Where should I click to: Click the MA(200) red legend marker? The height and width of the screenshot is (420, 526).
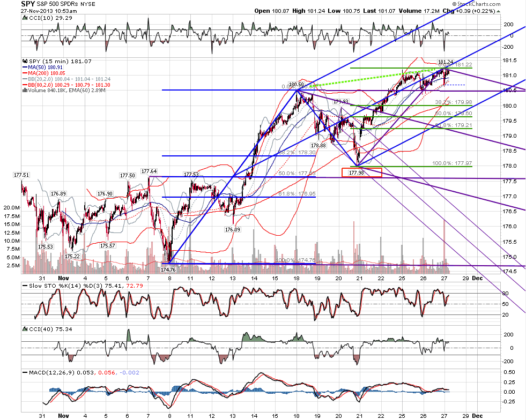[x=25, y=73]
